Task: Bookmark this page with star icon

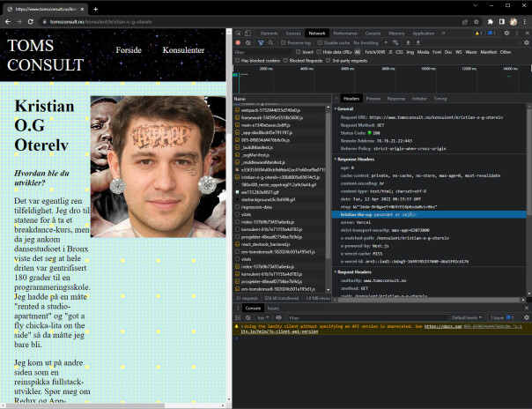Action: (477, 22)
